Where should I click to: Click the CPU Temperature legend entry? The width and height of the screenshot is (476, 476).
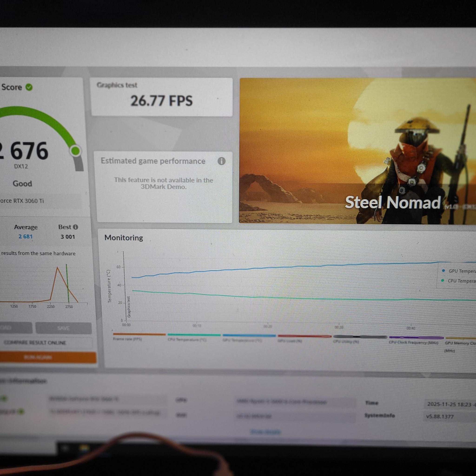(x=459, y=281)
